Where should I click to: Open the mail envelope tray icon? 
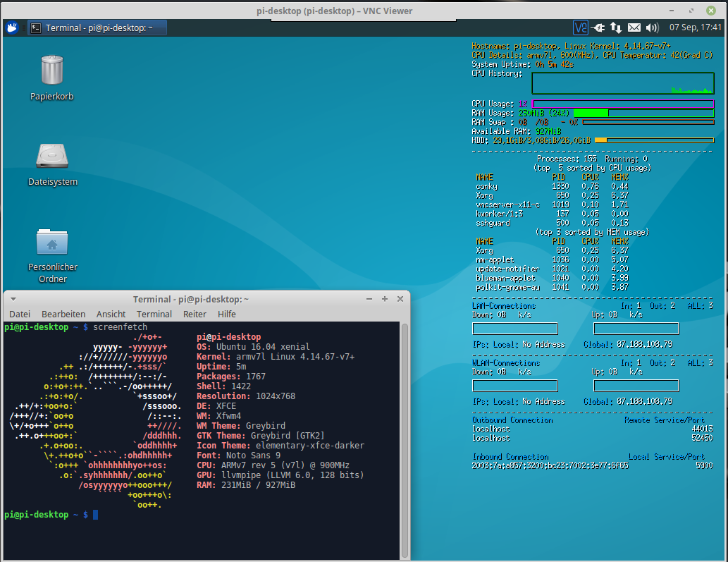tap(634, 28)
